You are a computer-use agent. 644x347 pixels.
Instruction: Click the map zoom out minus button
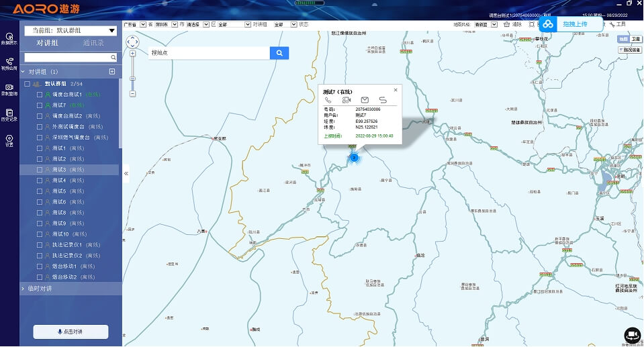[x=132, y=93]
